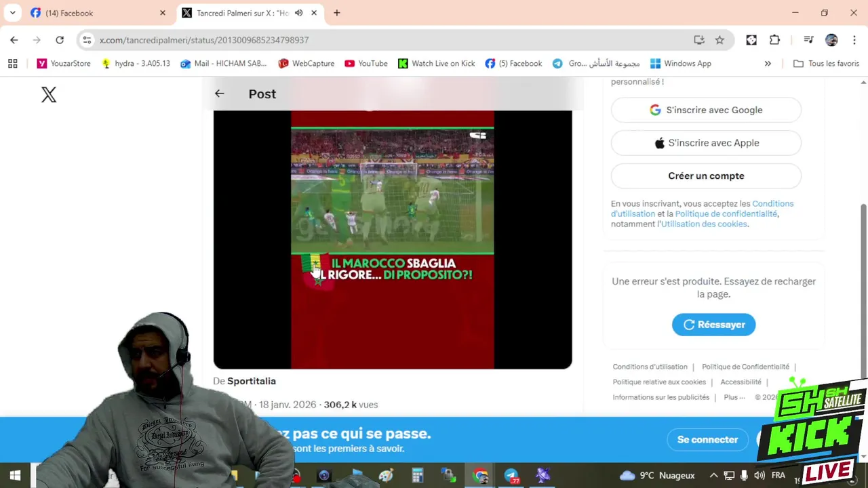The image size is (868, 488).
Task: Go back using the Post back arrow
Action: click(x=219, y=94)
